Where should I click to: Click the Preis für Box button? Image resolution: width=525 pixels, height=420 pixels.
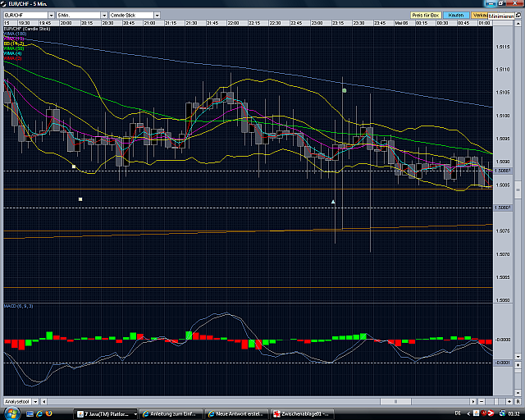[x=426, y=15]
